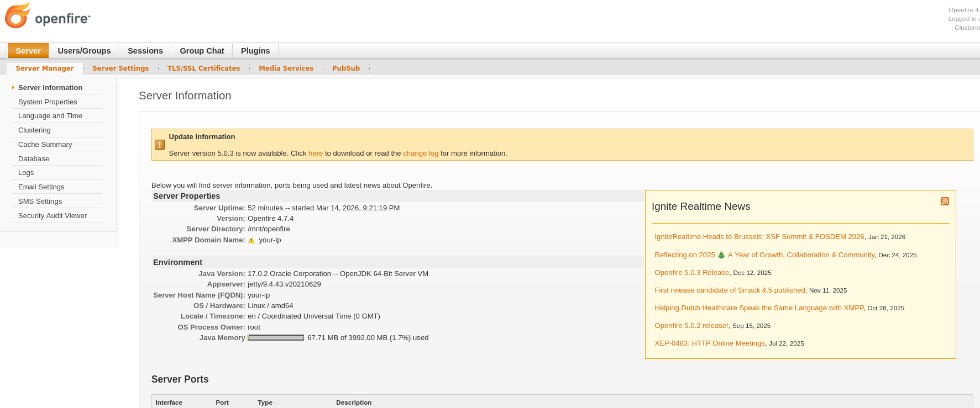Image resolution: width=980 pixels, height=408 pixels.
Task: Click the update information warning icon
Action: [160, 145]
